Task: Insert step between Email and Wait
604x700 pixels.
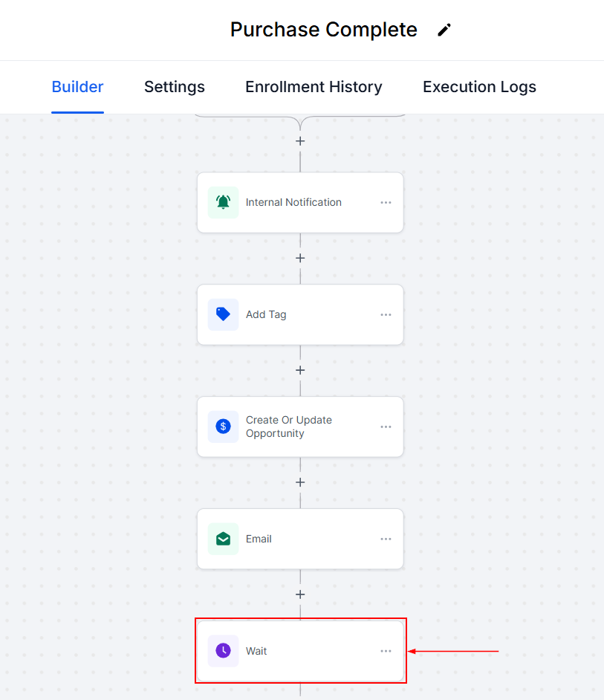Action: 300,594
